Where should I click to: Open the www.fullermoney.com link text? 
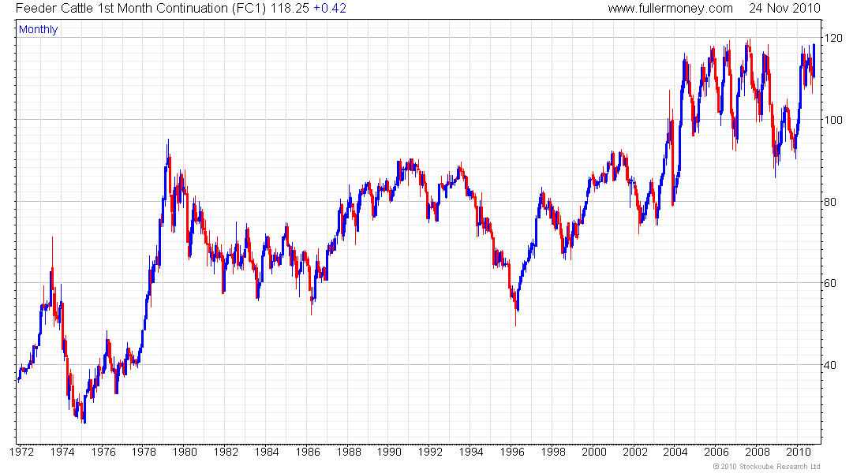point(670,9)
